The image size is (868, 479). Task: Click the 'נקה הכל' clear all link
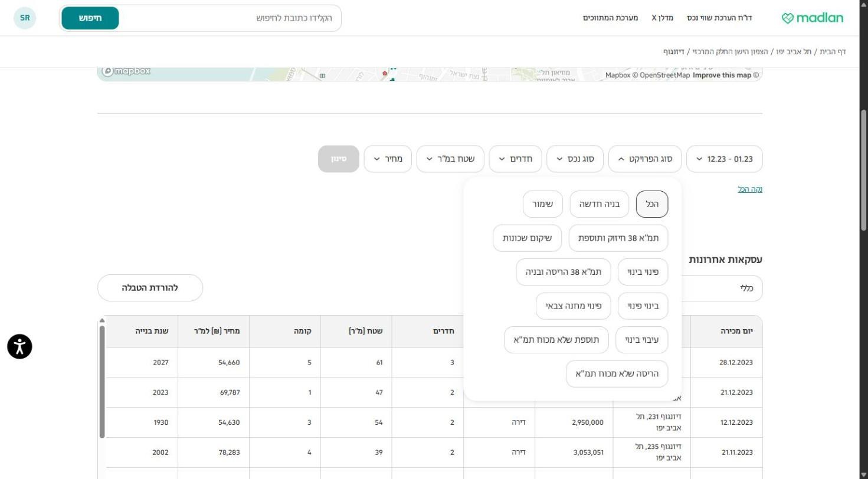pos(750,189)
